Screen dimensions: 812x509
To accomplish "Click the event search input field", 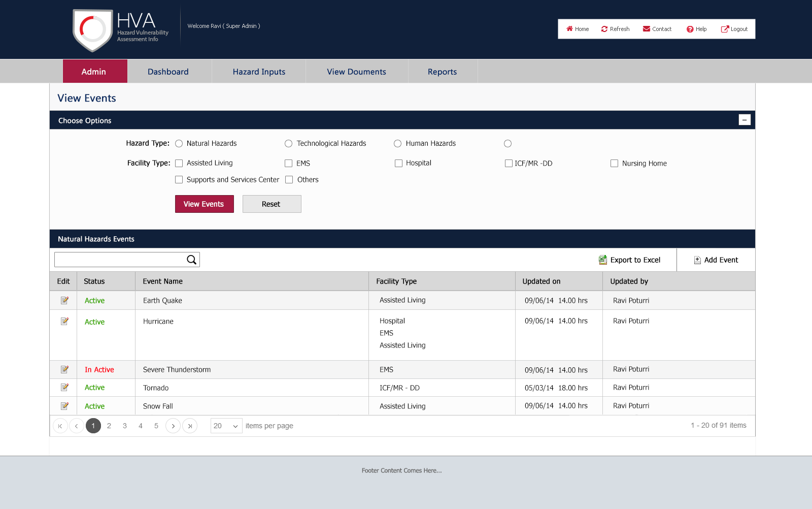I will [x=120, y=260].
